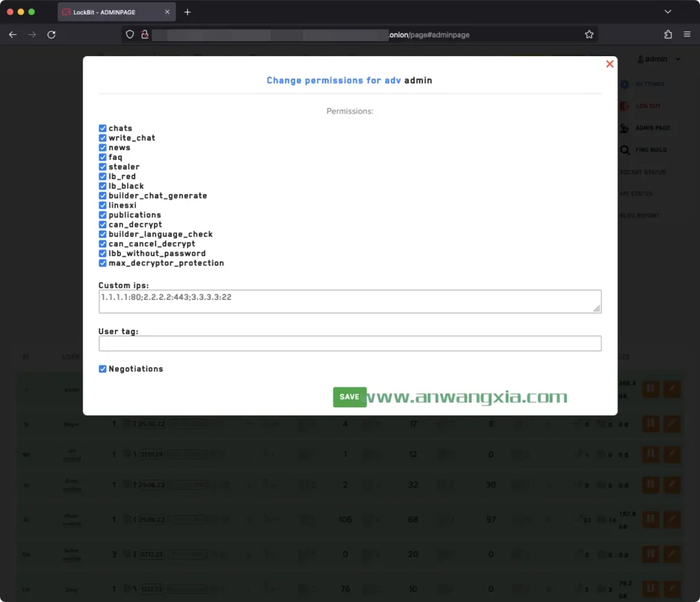Click the log out door icon
Image resolution: width=700 pixels, height=602 pixels.
point(625,106)
